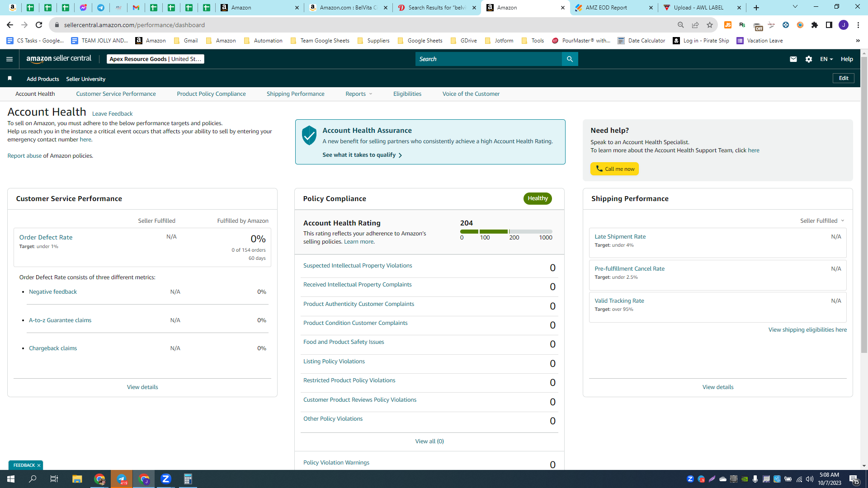Open taskbar Search
Screen dimensions: 868x488
(x=33, y=479)
